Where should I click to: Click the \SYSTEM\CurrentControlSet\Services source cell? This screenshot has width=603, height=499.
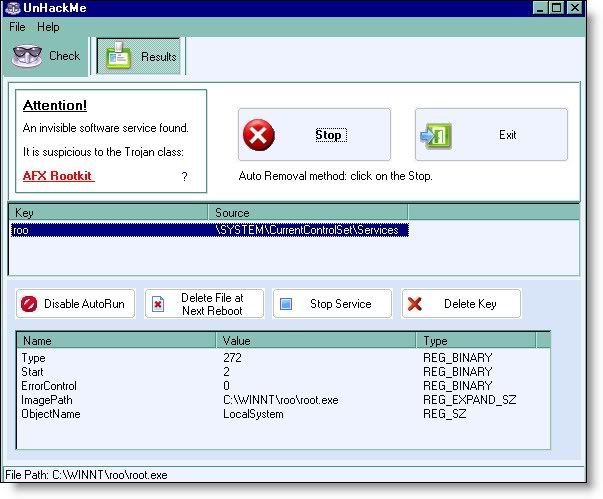point(307,230)
